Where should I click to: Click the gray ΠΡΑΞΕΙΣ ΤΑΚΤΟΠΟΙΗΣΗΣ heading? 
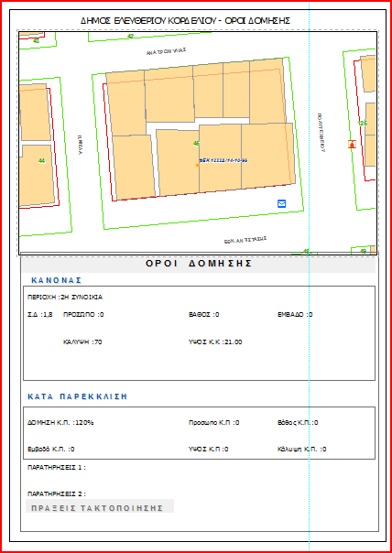97,508
